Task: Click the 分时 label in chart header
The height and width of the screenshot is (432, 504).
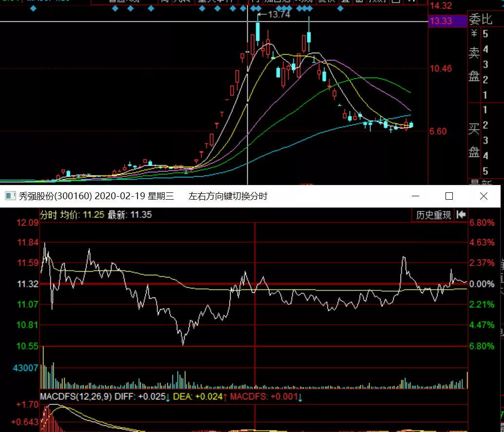Action: pos(49,215)
